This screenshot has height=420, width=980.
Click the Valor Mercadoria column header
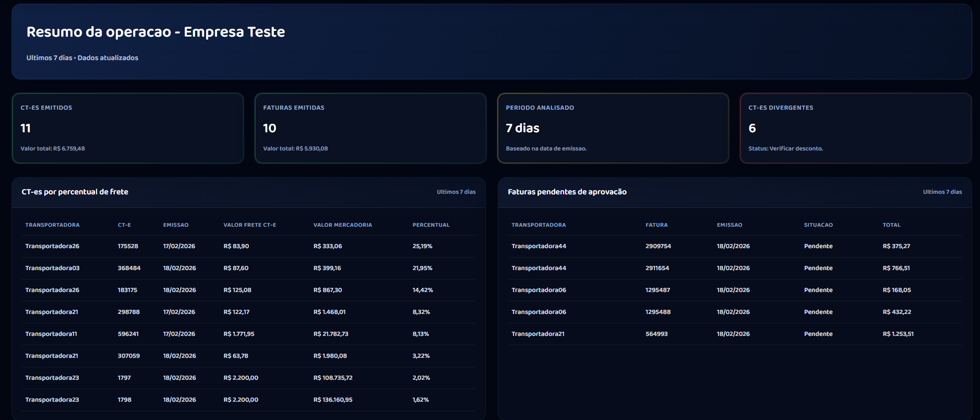click(x=342, y=225)
